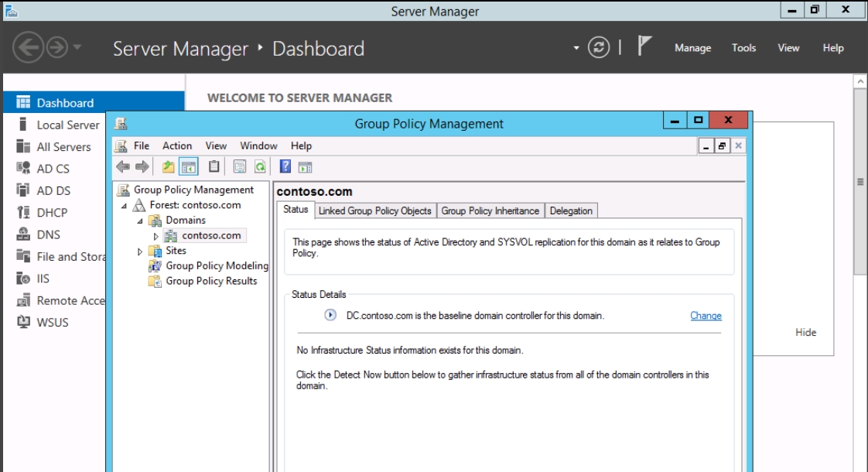Open the Tools menu in Server Manager

click(743, 48)
